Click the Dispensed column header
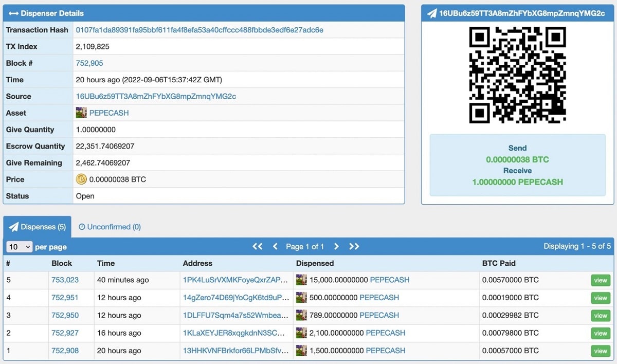Image resolution: width=617 pixels, height=364 pixels. (315, 263)
